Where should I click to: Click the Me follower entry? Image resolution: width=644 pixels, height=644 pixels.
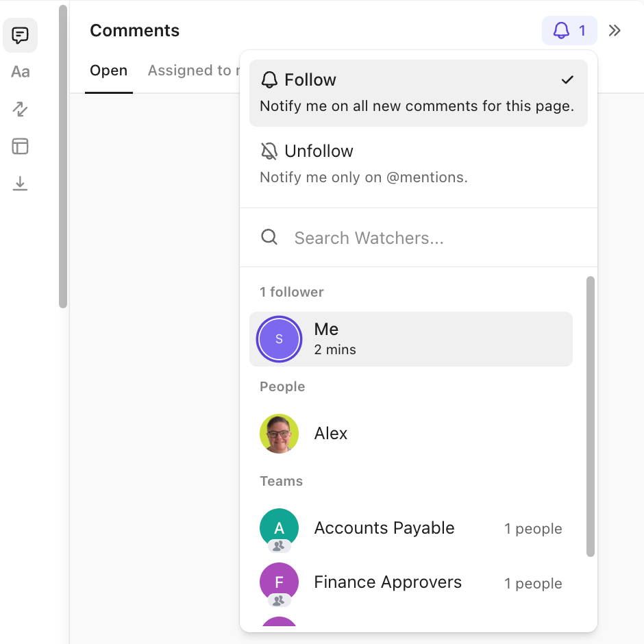click(x=410, y=338)
